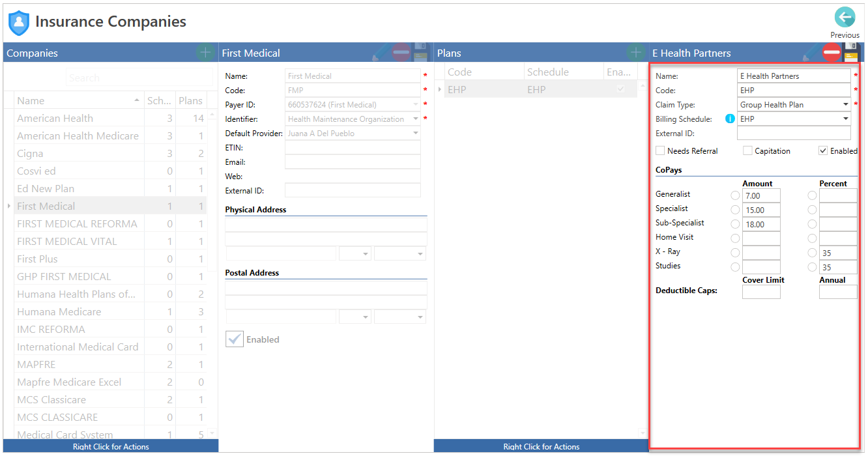Open the Identifier dropdown
This screenshot has height=456, width=868.
click(416, 119)
